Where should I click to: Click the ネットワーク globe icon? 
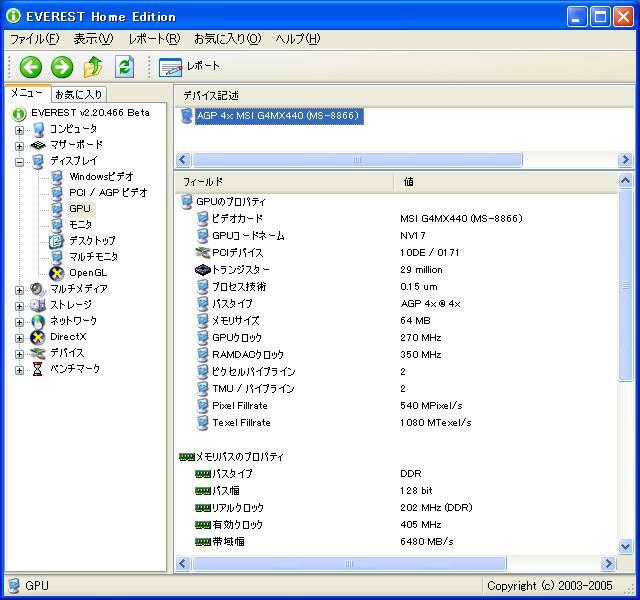click(38, 322)
